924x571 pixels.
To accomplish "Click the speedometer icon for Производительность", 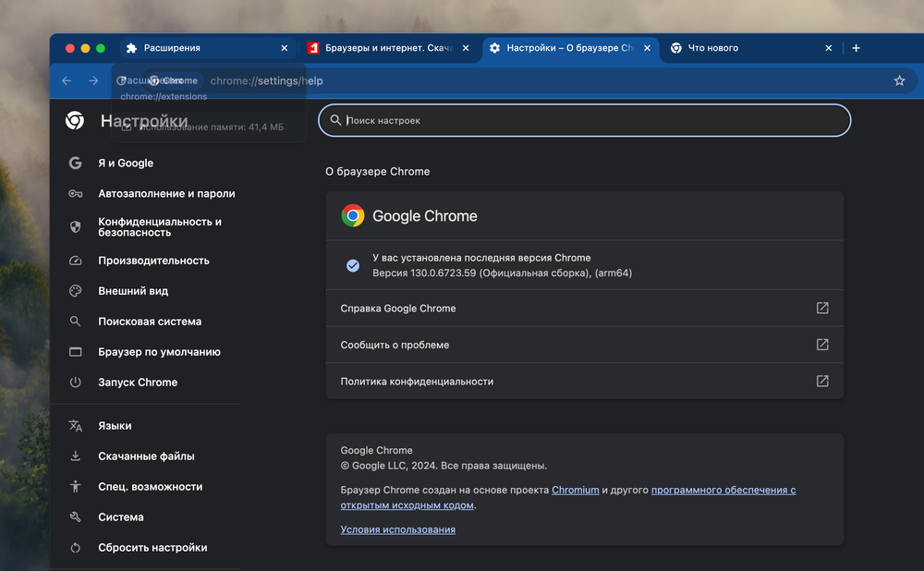I will point(76,261).
